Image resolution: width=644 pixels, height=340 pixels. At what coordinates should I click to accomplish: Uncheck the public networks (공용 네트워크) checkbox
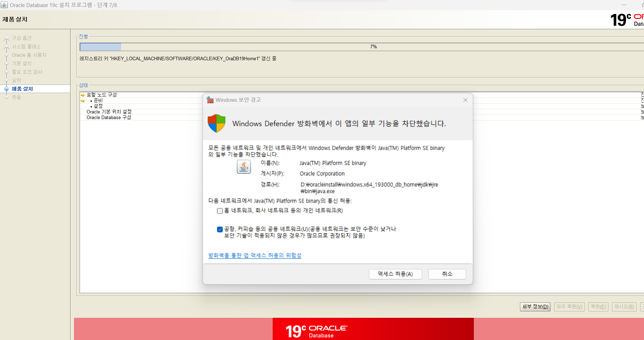[220, 229]
